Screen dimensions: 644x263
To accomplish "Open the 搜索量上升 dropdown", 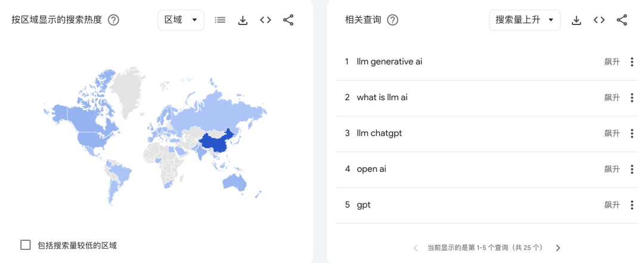I will (524, 20).
